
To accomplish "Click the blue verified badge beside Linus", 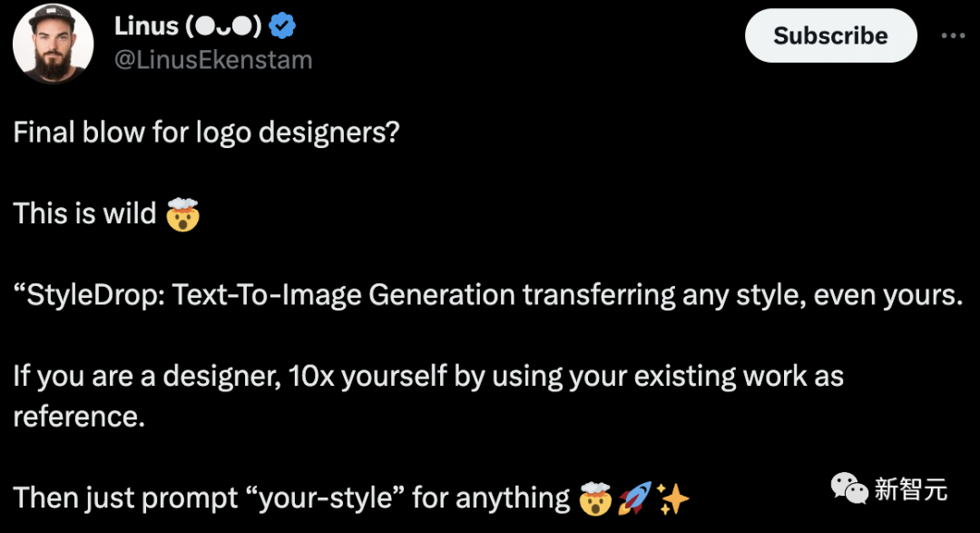I will click(283, 28).
